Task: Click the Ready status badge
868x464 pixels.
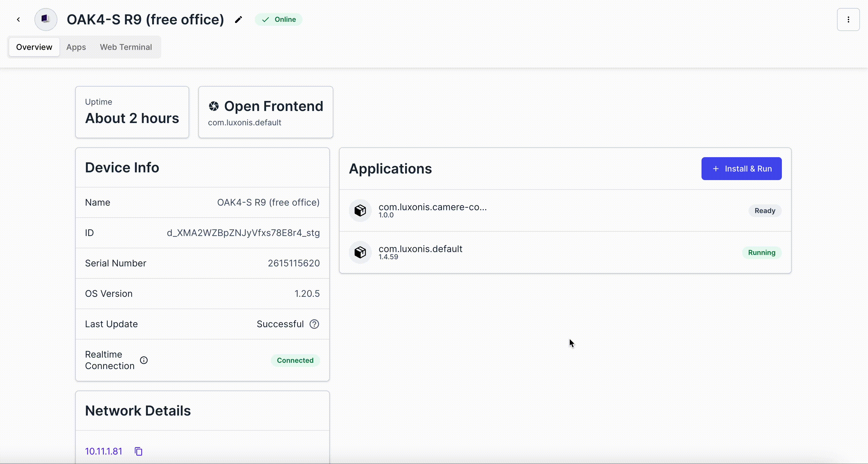Action: tap(765, 211)
